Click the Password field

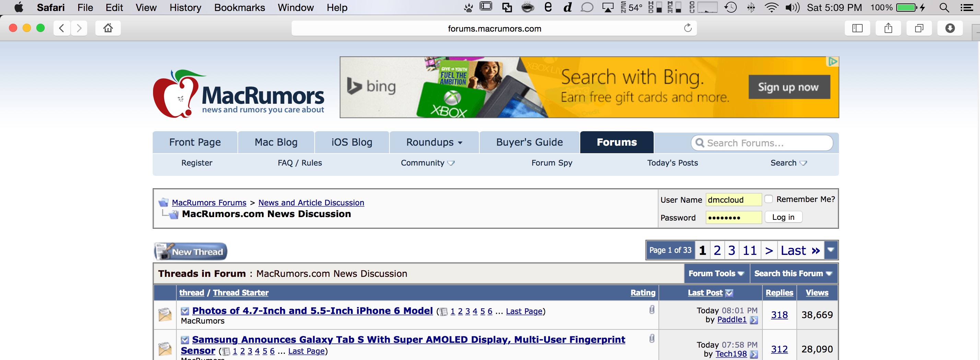(734, 217)
